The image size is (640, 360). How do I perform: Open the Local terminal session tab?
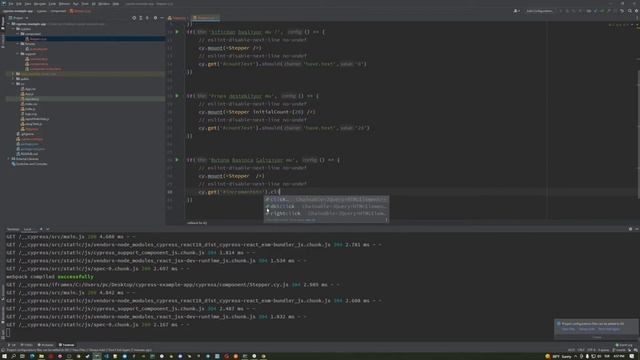point(28,229)
